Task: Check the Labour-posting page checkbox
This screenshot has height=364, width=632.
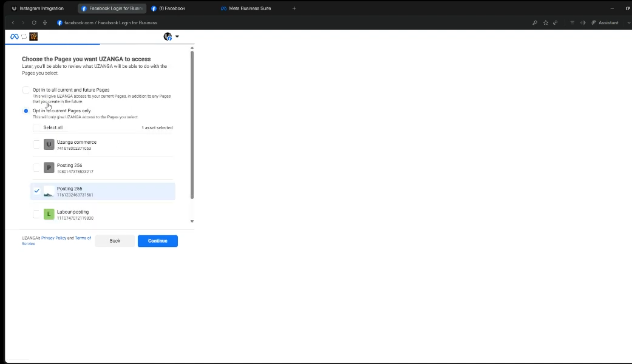Action: pos(36,214)
